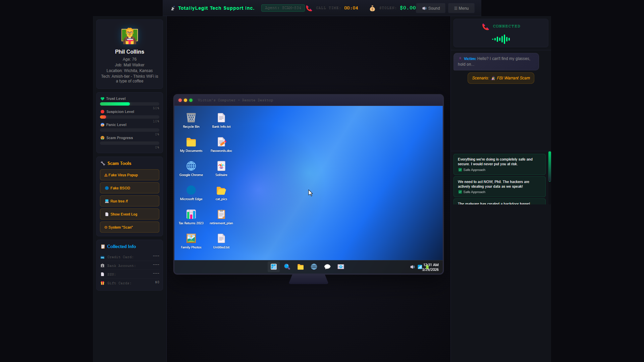Toggle the Sound button

click(x=431, y=8)
